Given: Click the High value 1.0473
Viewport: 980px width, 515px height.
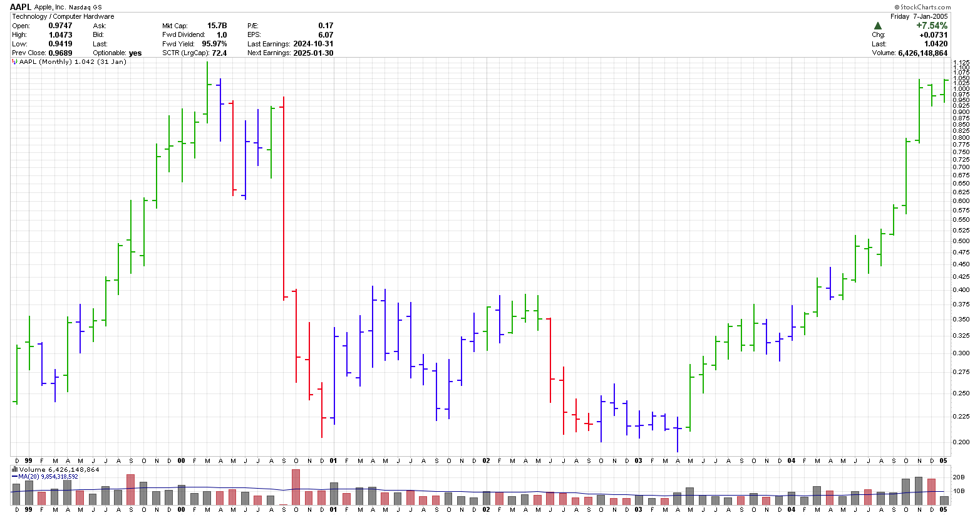Looking at the screenshot, I should click(60, 34).
